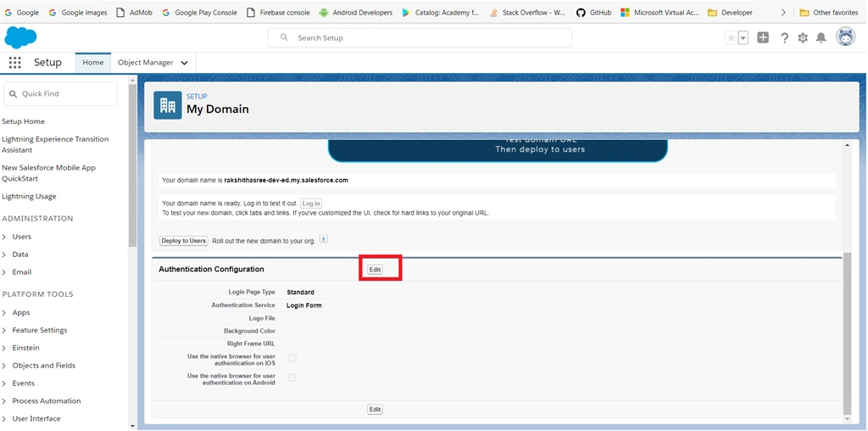This screenshot has height=431, width=868.
Task: Open the AdMob bookmark
Action: (135, 12)
